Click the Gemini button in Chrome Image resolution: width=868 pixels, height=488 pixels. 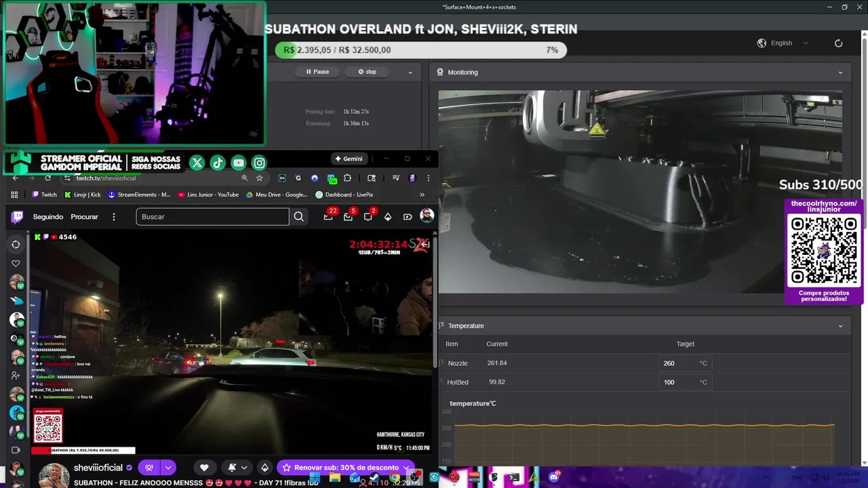pyautogui.click(x=349, y=159)
